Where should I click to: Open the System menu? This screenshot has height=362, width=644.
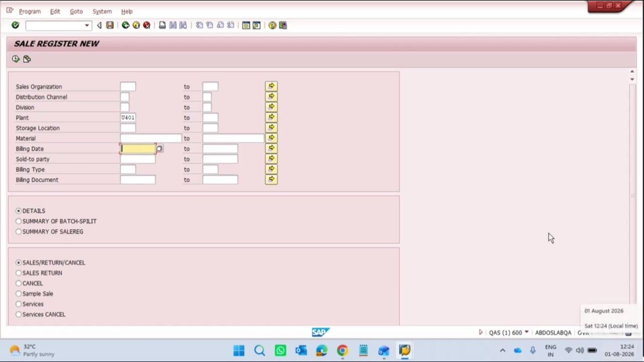[x=102, y=11]
